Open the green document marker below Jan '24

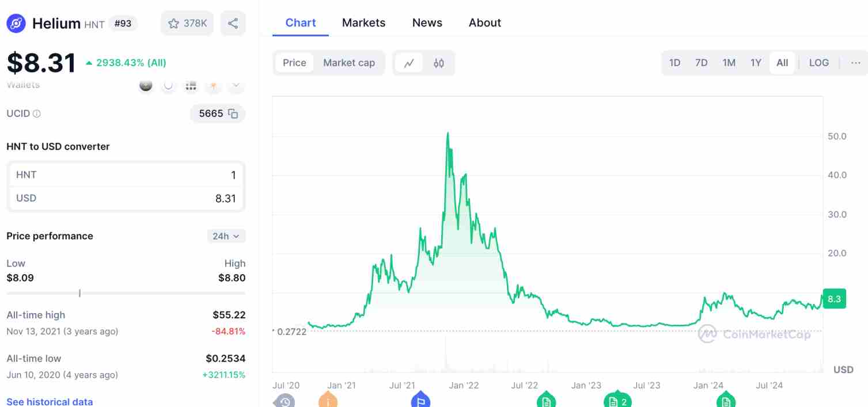pyautogui.click(x=726, y=401)
